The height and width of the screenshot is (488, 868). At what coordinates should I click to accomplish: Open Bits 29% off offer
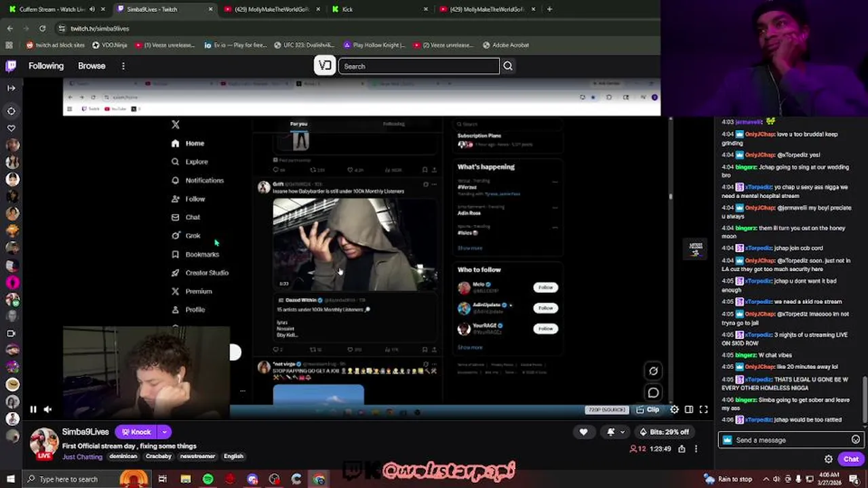point(664,432)
